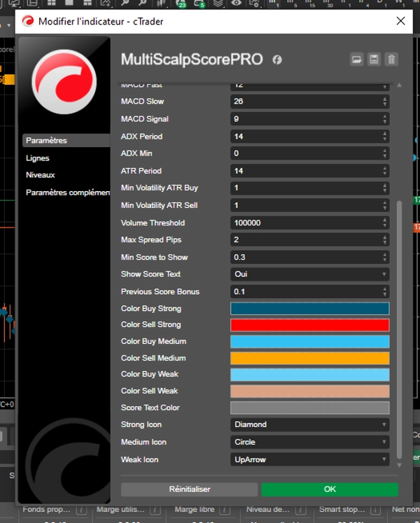
Task: Switch to the Lignes tab
Action: (38, 158)
